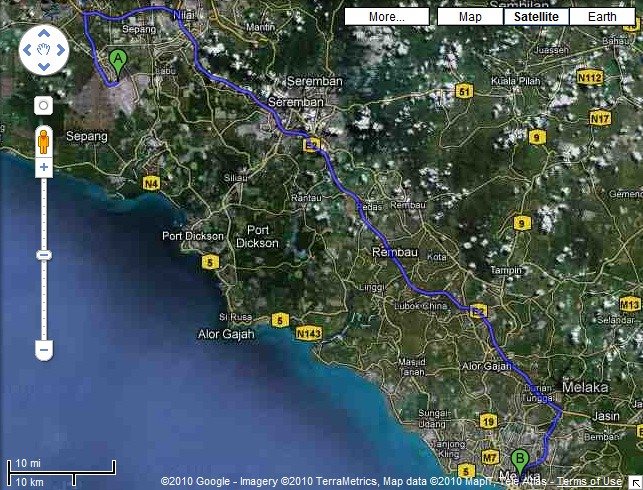This screenshot has width=643, height=490.
Task: Pan the map right with the arrow
Action: click(x=61, y=50)
